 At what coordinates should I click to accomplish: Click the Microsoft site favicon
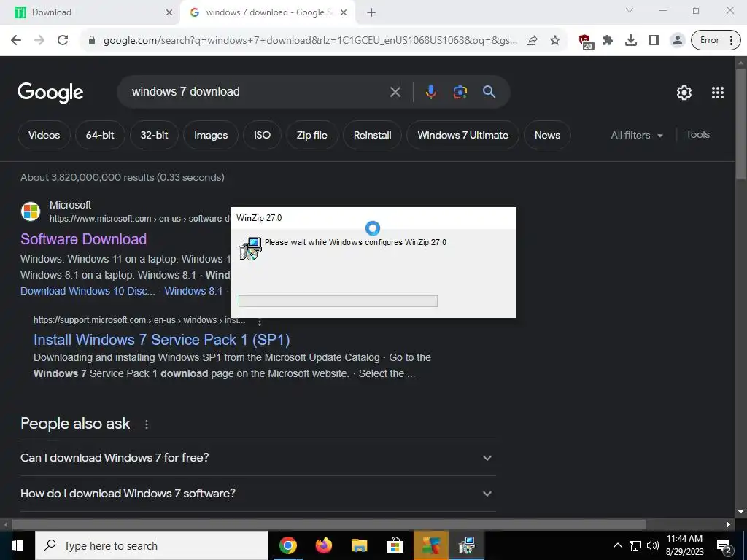[31, 211]
